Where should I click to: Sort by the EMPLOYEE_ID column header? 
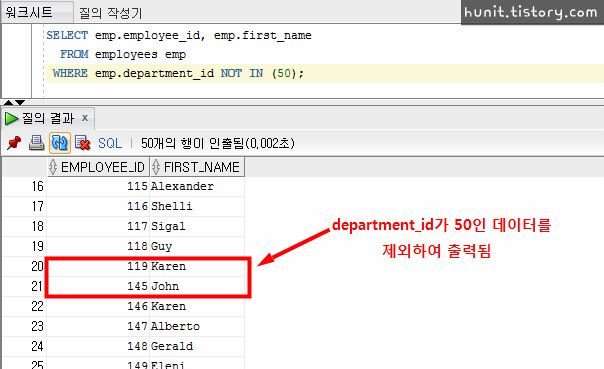(x=98, y=167)
